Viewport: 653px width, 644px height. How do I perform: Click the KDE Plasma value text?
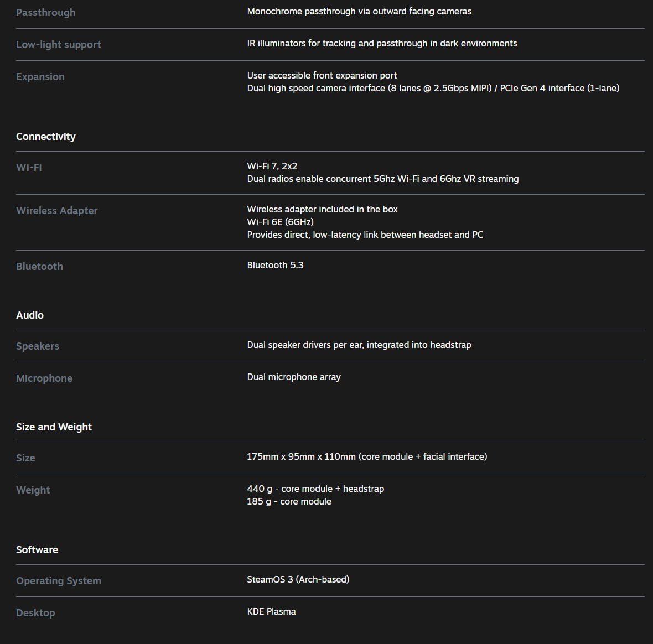tap(271, 611)
